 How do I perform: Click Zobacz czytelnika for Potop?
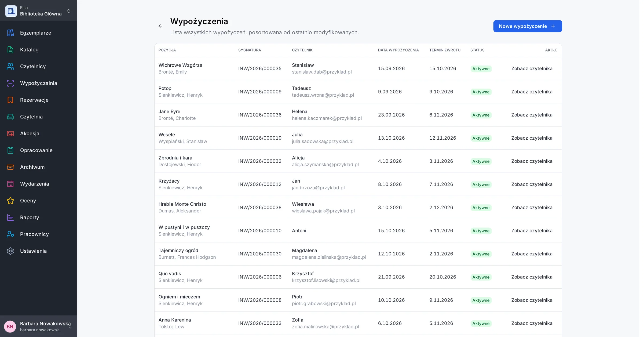532,92
